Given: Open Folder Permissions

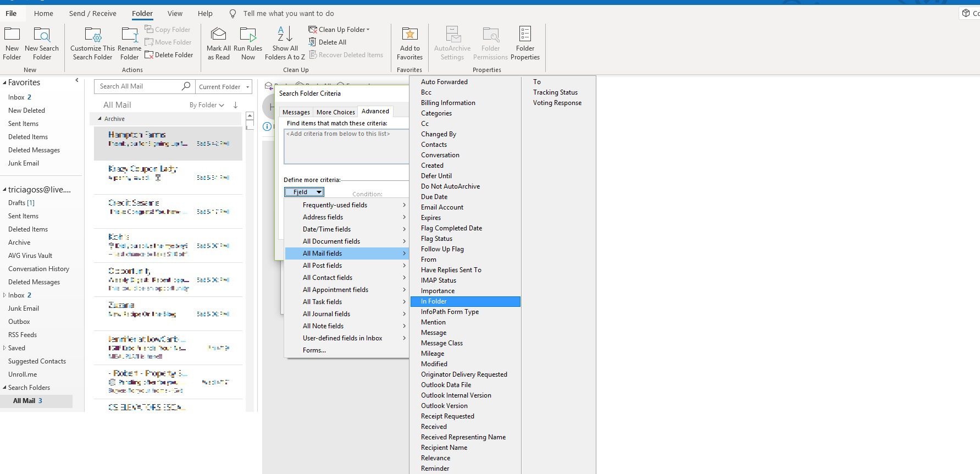Looking at the screenshot, I should (490, 43).
